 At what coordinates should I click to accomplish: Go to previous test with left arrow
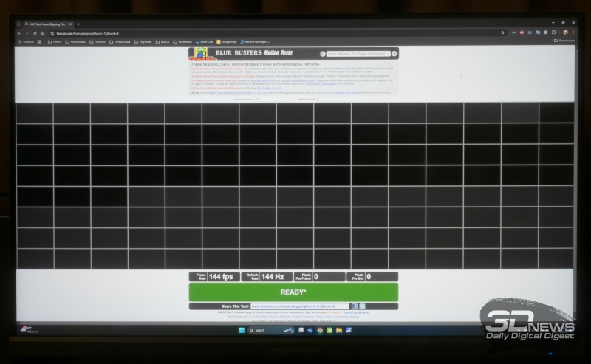(x=323, y=54)
